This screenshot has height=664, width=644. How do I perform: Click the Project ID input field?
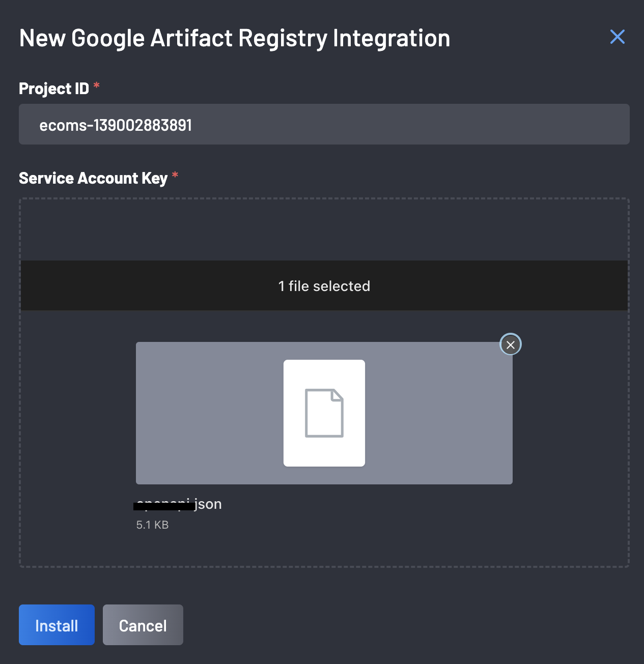(324, 125)
